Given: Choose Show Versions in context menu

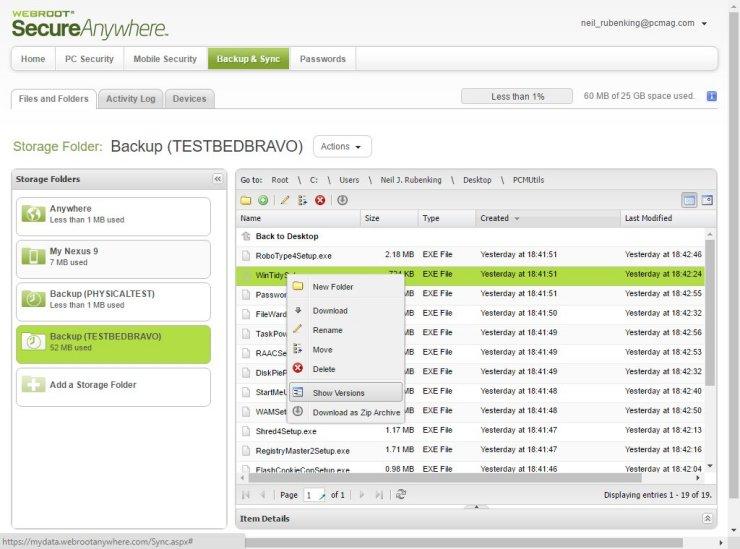Looking at the screenshot, I should (346, 392).
